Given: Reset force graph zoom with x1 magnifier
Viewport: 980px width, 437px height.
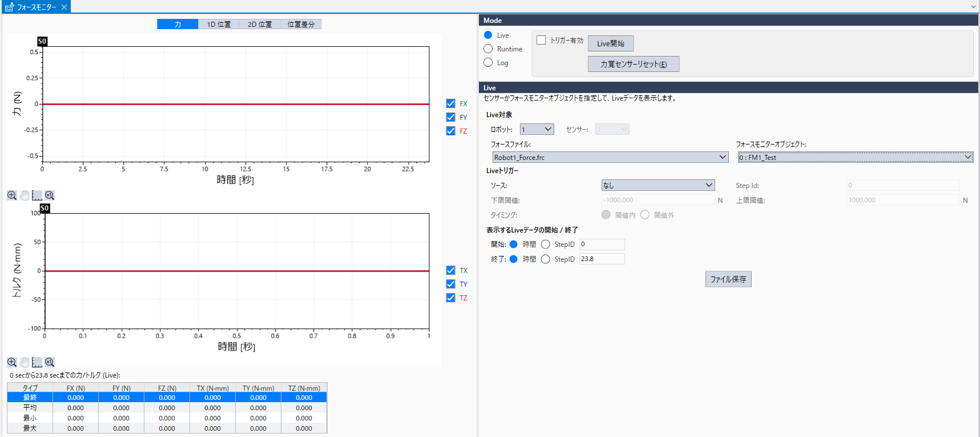Looking at the screenshot, I should tap(50, 195).
